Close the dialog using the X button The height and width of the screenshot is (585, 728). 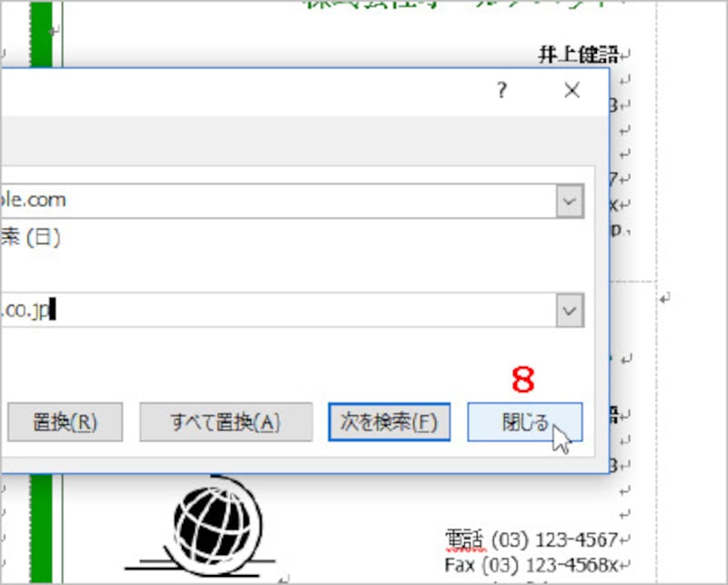(x=571, y=90)
